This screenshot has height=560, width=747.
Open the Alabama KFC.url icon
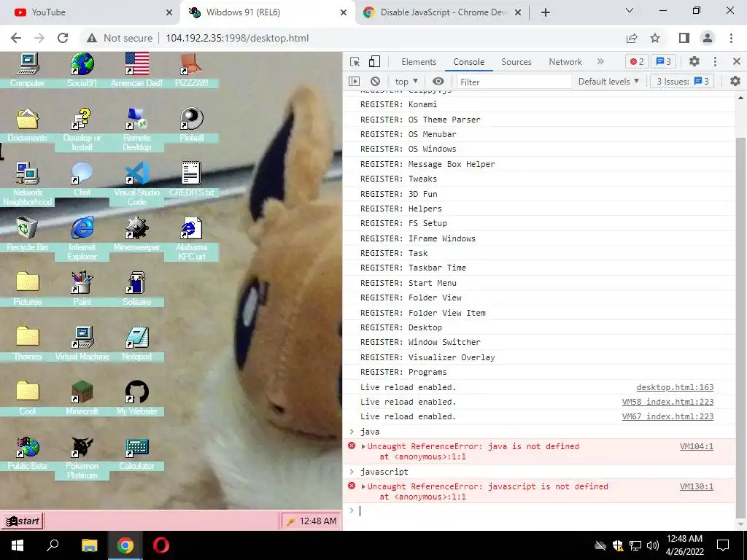pyautogui.click(x=192, y=228)
